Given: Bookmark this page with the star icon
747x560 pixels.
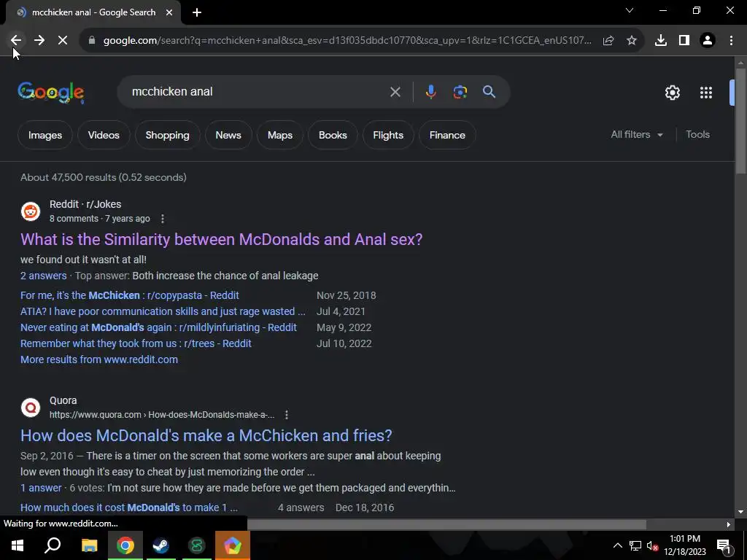Looking at the screenshot, I should coord(632,41).
